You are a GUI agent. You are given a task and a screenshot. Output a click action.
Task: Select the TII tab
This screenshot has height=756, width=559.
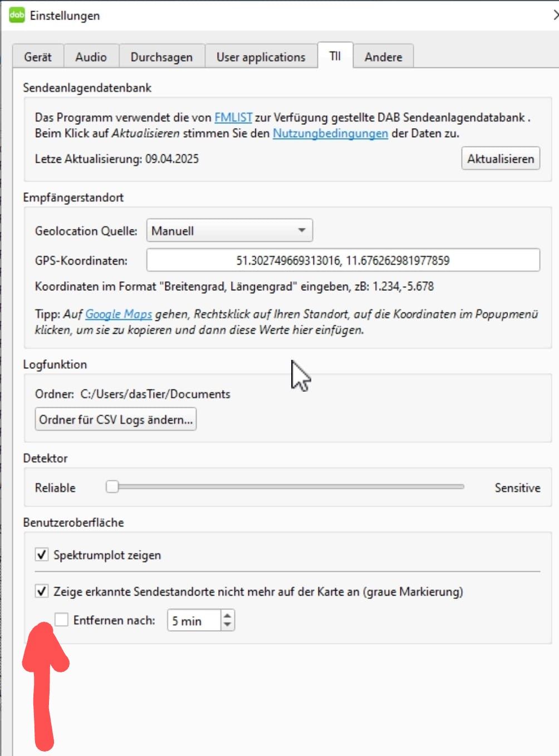[x=335, y=56]
